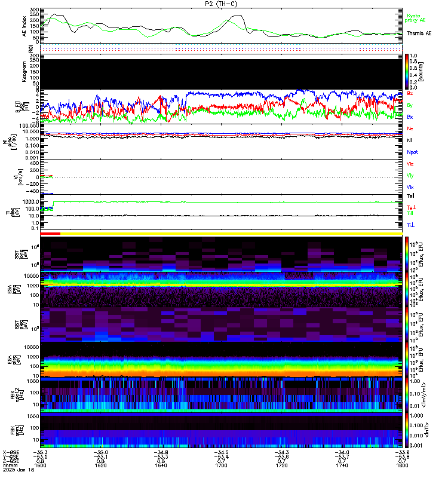Screen dimensions: 448x478
Task: Select the "Kyoto proxy AE" legend label
Action: 415,18
